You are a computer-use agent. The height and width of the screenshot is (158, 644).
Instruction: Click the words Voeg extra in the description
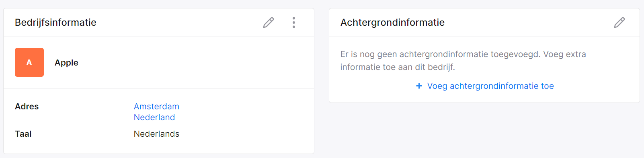(565, 54)
